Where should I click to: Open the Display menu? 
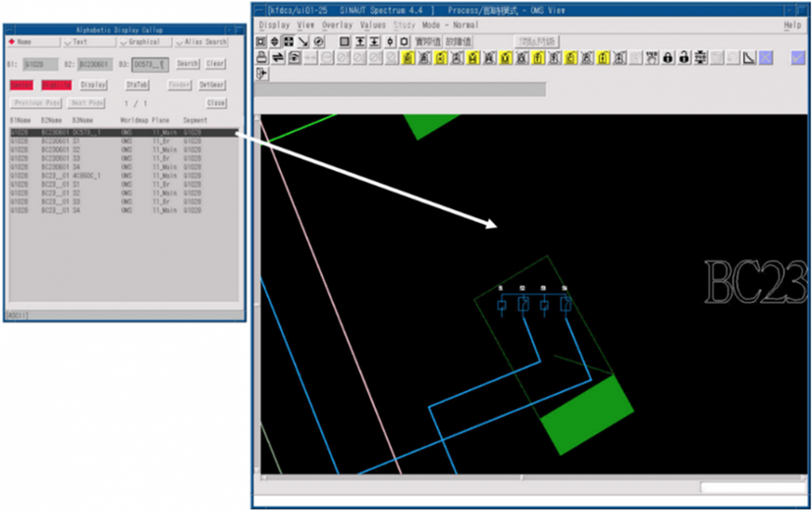(x=274, y=24)
